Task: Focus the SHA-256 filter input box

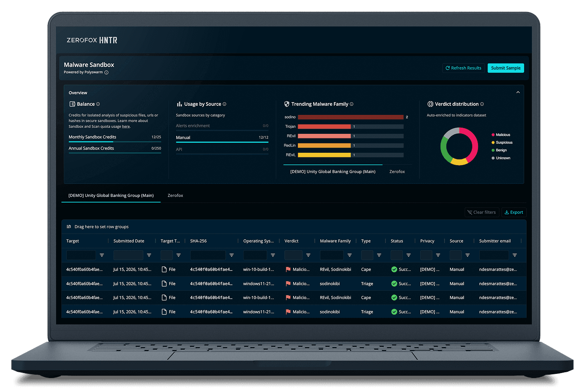Action: click(x=208, y=255)
